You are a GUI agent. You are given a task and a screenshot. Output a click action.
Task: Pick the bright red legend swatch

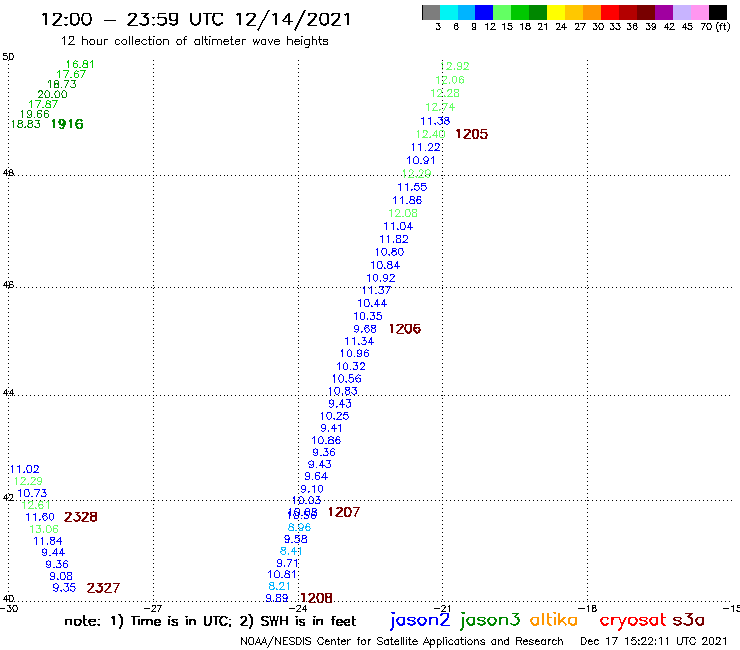(x=609, y=12)
